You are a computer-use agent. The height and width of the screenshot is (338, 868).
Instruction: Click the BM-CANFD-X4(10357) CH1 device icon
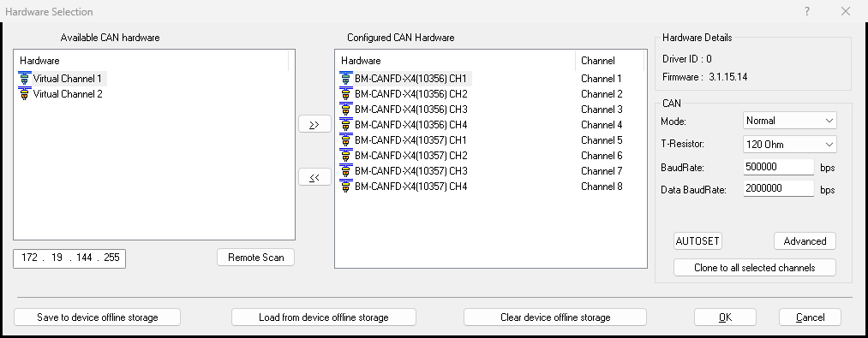346,140
